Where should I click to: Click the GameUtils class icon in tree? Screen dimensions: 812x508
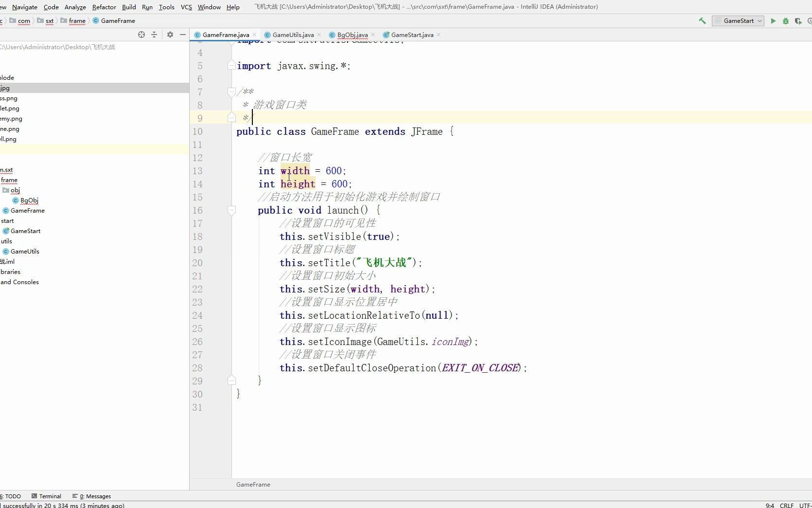click(6, 252)
